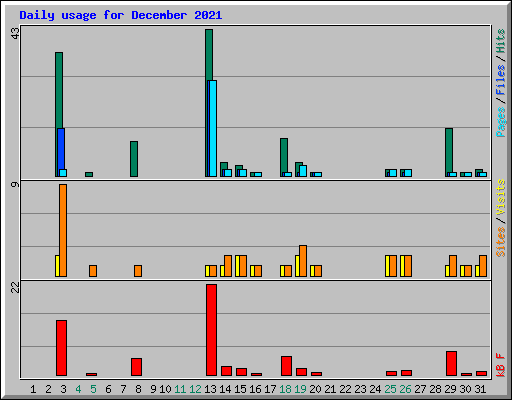This screenshot has height=400, width=512.
Task: Select the red KB bar for day 8
Action: pos(136,367)
